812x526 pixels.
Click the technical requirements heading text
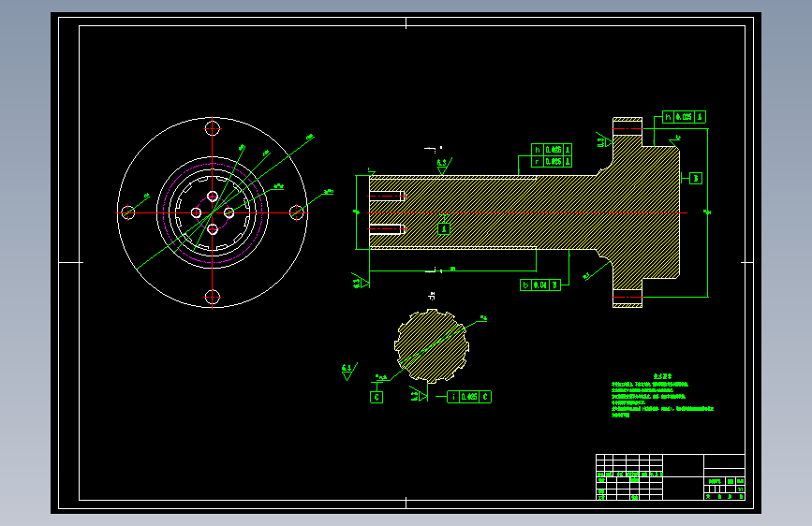[x=662, y=376]
